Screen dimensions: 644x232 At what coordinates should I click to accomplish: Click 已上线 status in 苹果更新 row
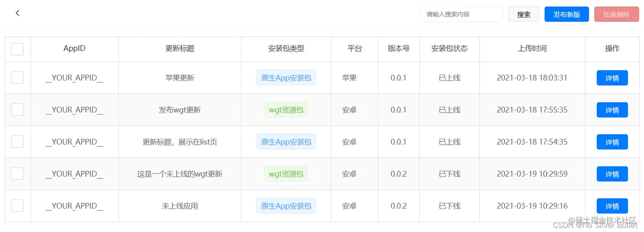[449, 78]
